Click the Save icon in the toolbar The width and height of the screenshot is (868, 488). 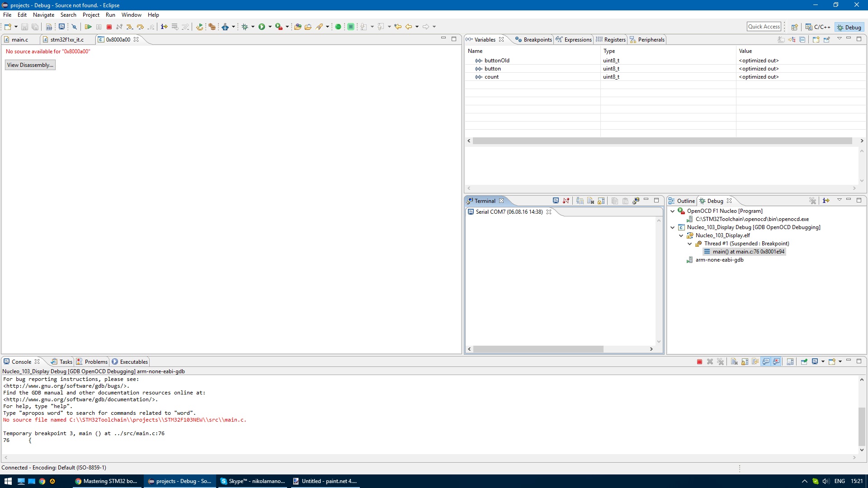24,27
